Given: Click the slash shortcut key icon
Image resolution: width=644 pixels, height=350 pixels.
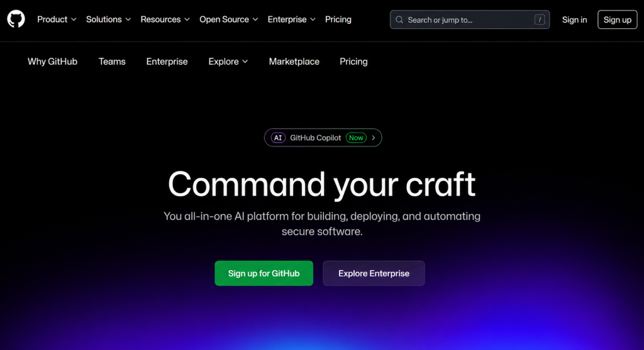Looking at the screenshot, I should [540, 19].
